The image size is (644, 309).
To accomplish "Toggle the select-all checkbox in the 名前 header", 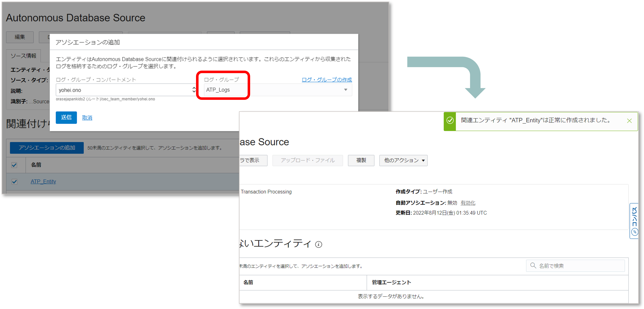I will [14, 165].
